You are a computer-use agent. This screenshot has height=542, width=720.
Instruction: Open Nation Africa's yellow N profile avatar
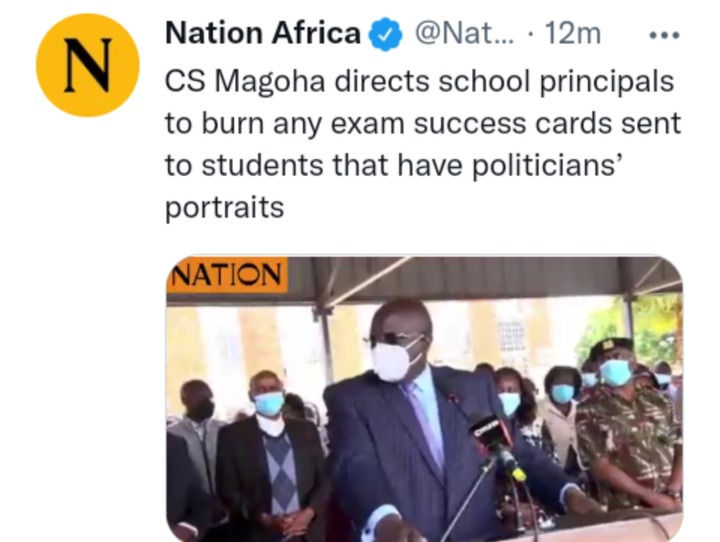click(x=88, y=65)
